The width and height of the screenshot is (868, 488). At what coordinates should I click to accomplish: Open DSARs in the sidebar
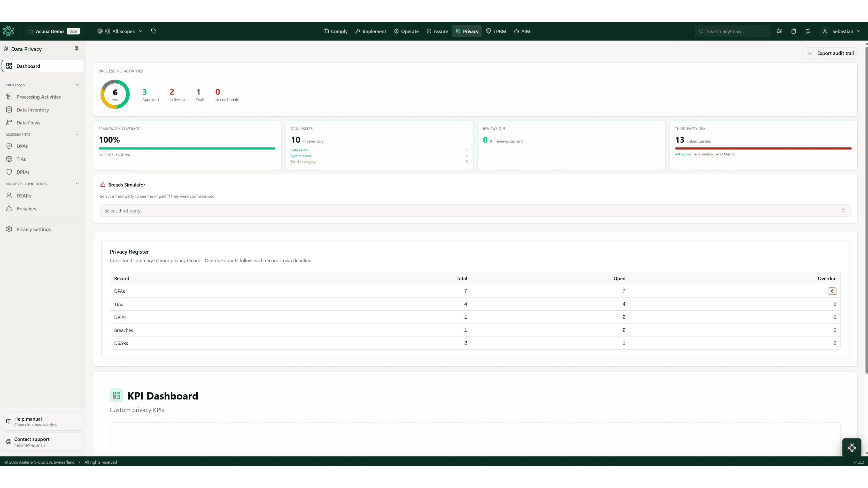[x=42, y=196]
